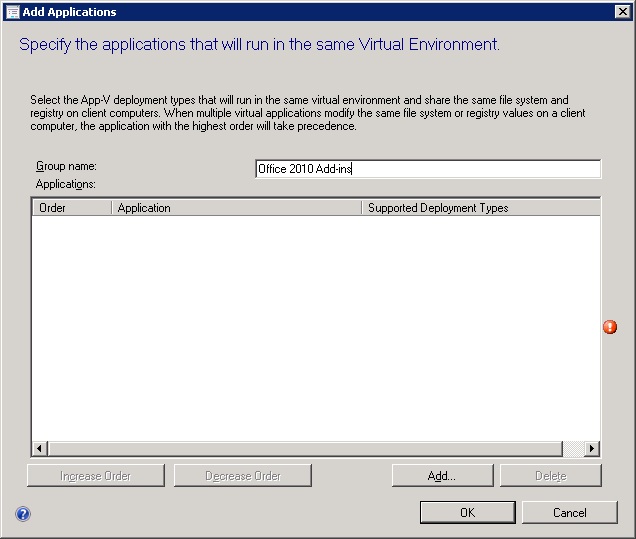
Task: Click the right scroll arrow of list
Action: click(x=591, y=449)
